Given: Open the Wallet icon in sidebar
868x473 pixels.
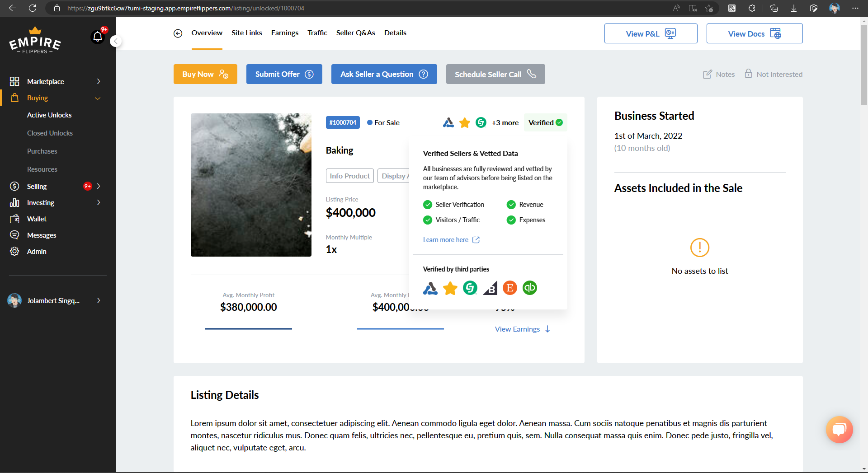Looking at the screenshot, I should click(x=14, y=219).
